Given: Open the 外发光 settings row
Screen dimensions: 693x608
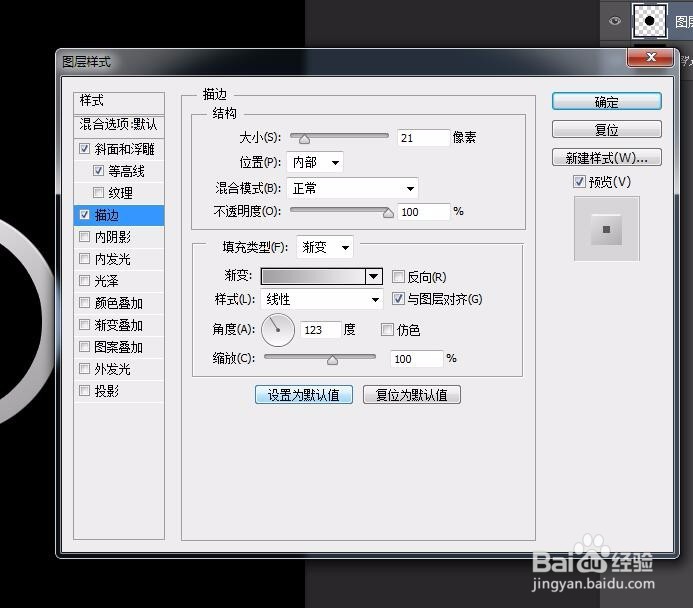Looking at the screenshot, I should tap(119, 369).
